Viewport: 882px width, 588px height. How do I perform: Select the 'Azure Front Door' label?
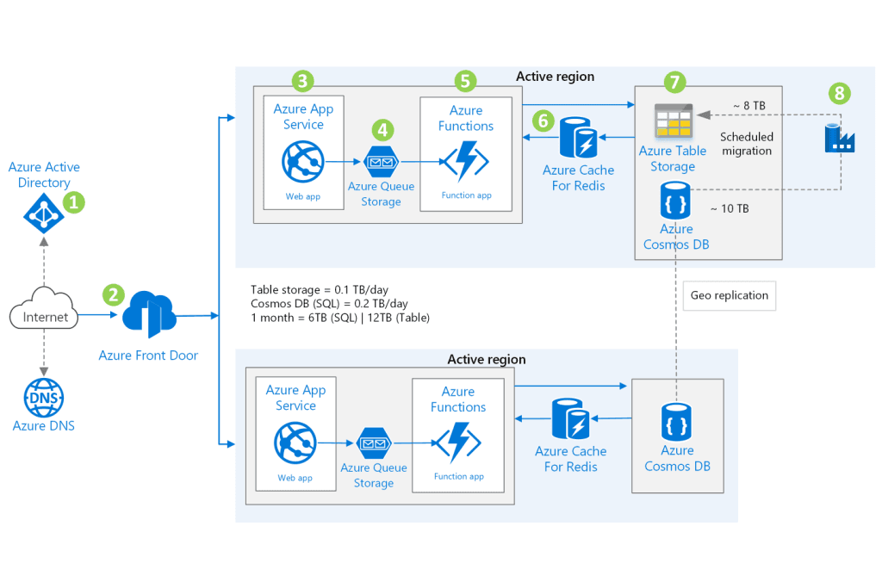pyautogui.click(x=148, y=356)
